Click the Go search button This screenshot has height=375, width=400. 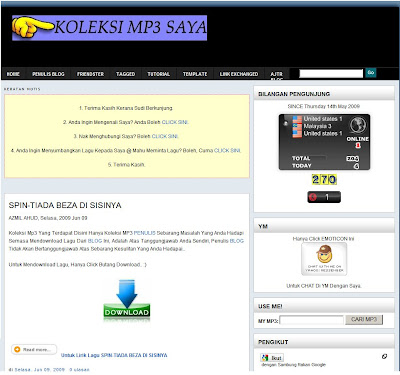(x=371, y=73)
